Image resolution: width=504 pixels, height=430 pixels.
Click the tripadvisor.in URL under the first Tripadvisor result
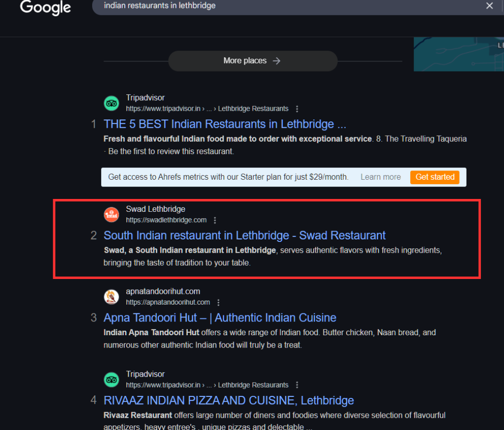point(207,109)
